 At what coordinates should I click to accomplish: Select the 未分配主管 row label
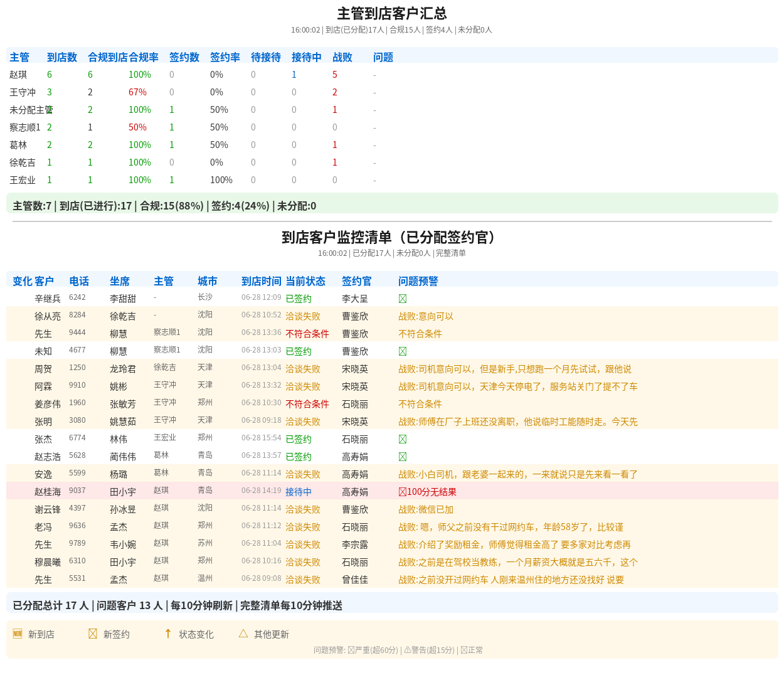(x=31, y=110)
